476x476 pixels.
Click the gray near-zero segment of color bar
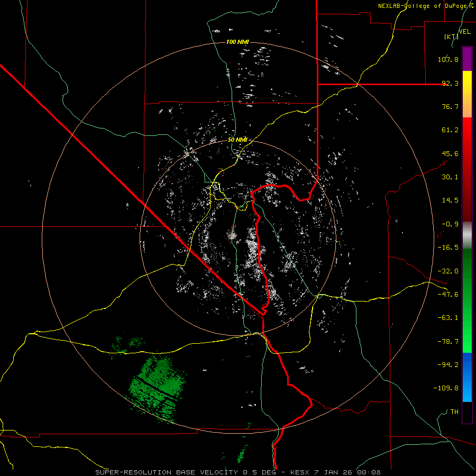(x=467, y=235)
